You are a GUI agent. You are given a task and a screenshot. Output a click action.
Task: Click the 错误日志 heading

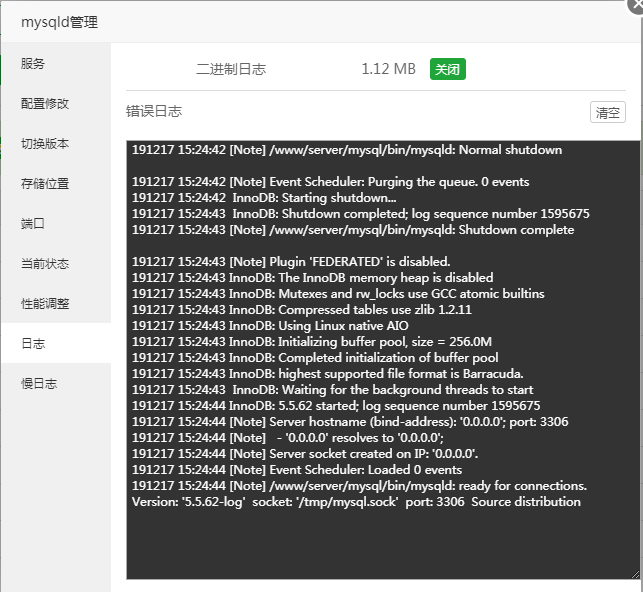154,111
